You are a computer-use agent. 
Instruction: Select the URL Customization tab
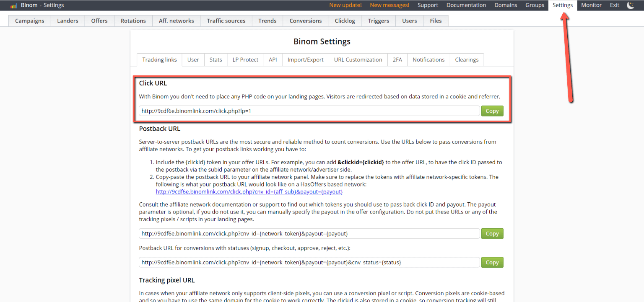[x=358, y=60]
